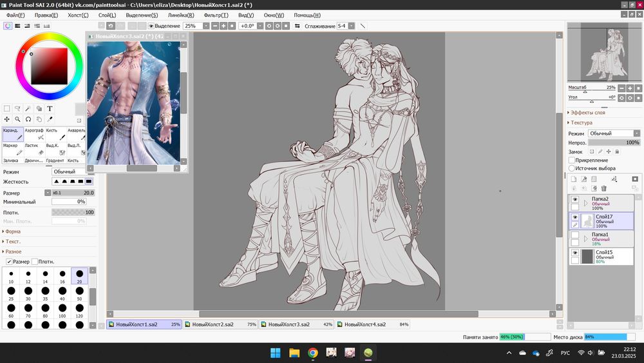Delete layer with the trash icon
The width and height of the screenshot is (644, 363).
pos(604,188)
